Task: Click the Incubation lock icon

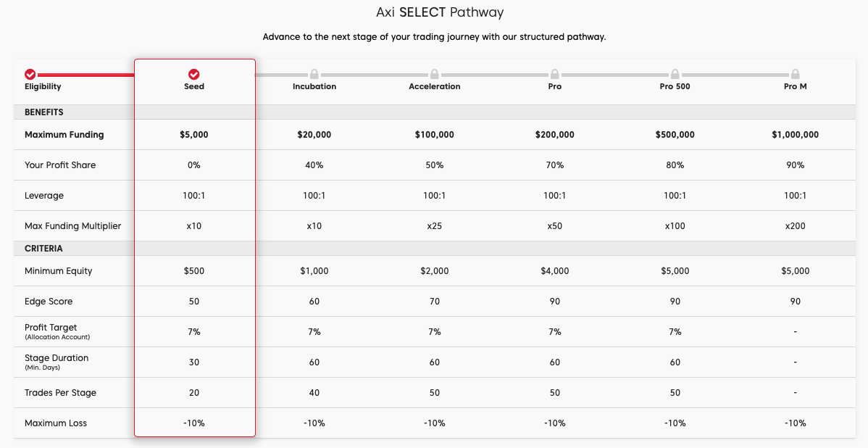Action: coord(314,74)
